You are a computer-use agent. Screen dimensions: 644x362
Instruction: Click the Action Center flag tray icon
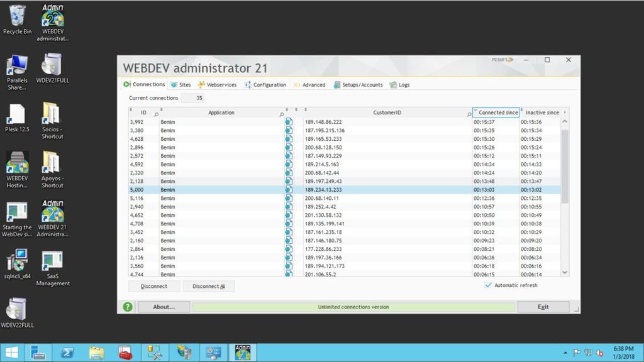577,353
